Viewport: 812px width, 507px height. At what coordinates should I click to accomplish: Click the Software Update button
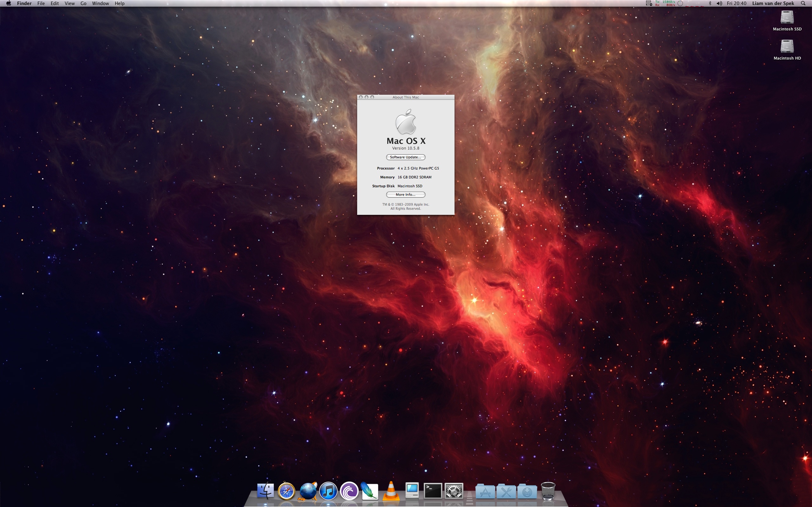click(x=405, y=157)
